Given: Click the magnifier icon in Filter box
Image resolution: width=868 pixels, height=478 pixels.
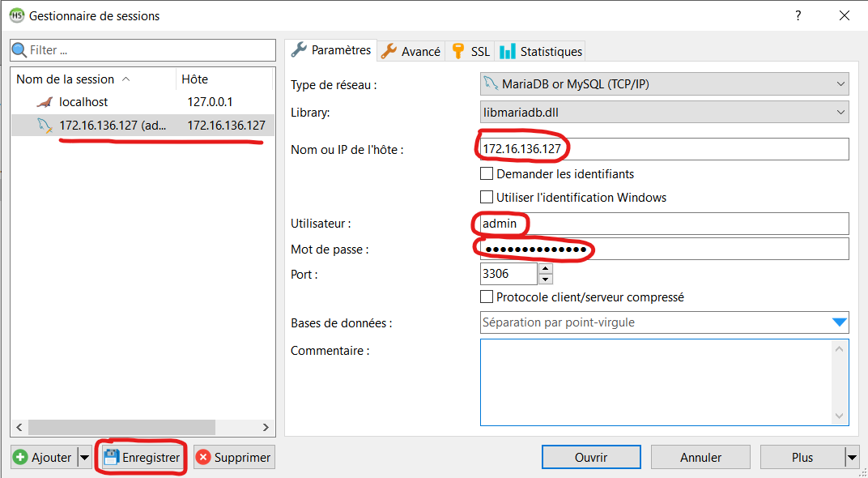Looking at the screenshot, I should coord(19,50).
